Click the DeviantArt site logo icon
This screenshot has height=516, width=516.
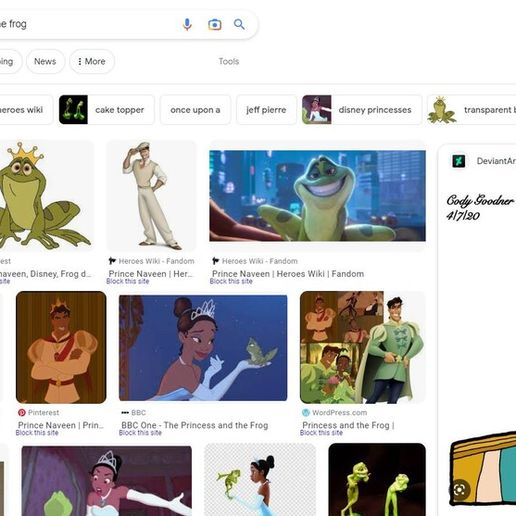point(459,161)
